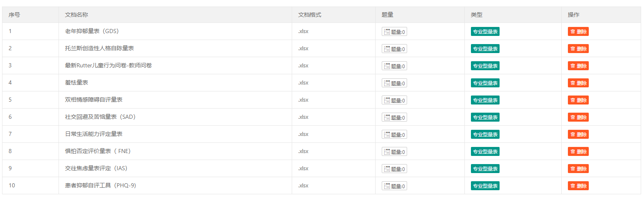The width and height of the screenshot is (644, 200).
Task: Click 专业型量表 tag for 患者抑郁自评工具
Action: point(485,186)
